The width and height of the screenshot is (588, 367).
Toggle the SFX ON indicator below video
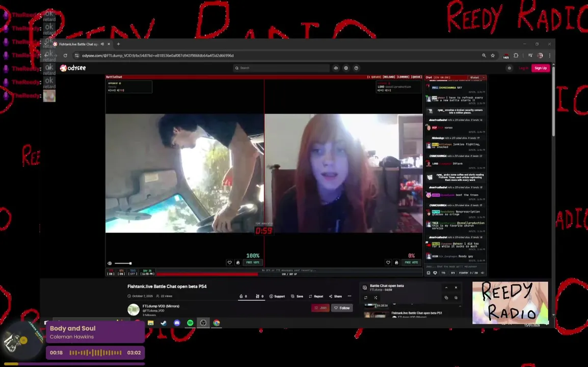coord(121,272)
